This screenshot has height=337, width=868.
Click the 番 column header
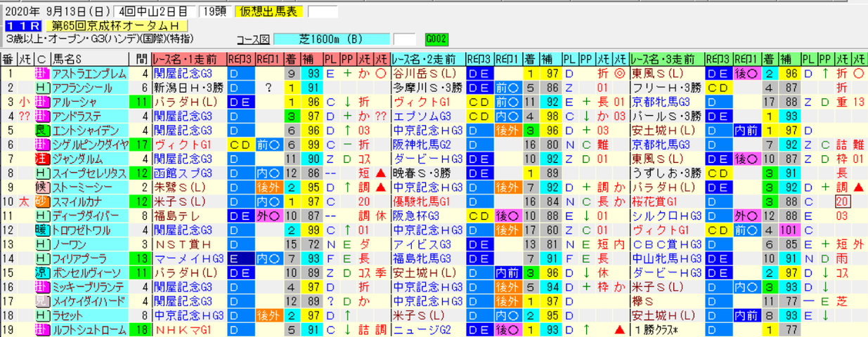(x=8, y=59)
